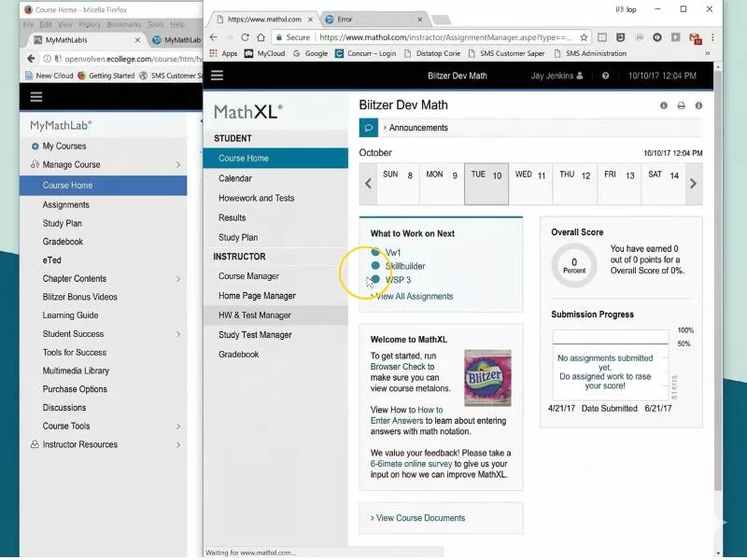Click Chrome's reload page icon
The height and width of the screenshot is (560, 747).
pyautogui.click(x=245, y=37)
